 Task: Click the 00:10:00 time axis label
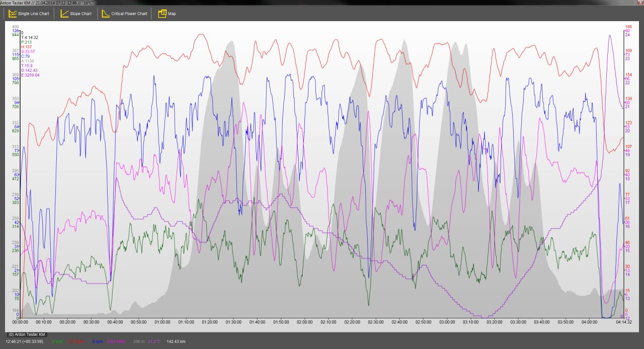pos(44,321)
